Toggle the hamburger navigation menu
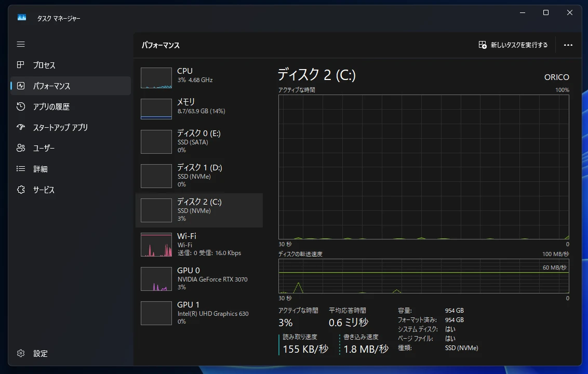The image size is (588, 374). click(21, 45)
